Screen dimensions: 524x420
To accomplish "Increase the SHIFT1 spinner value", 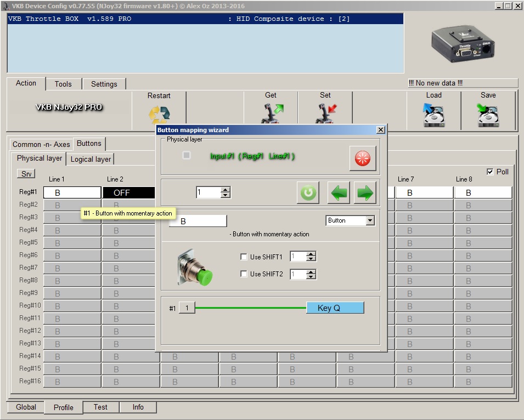I will (x=311, y=254).
